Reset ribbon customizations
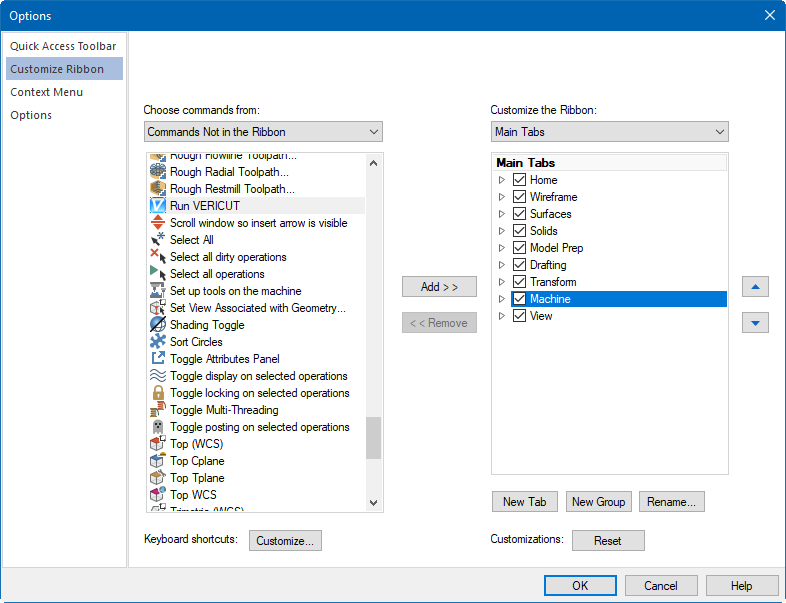 (x=608, y=541)
